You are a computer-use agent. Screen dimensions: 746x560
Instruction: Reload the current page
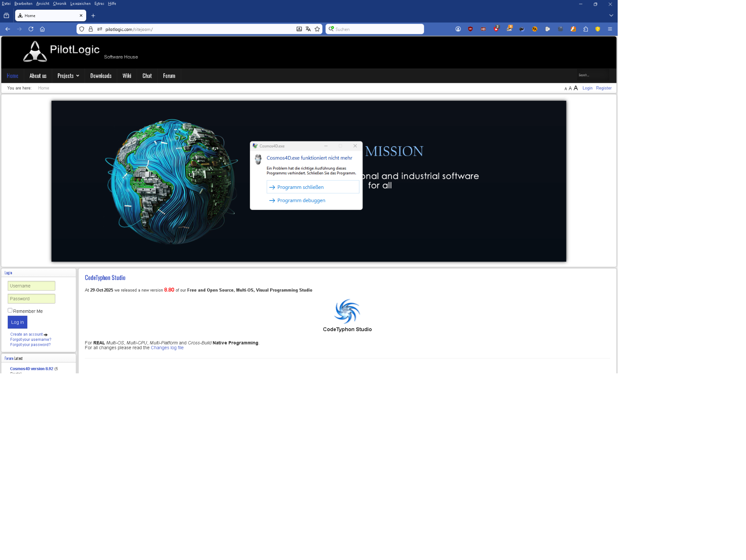coord(31,29)
